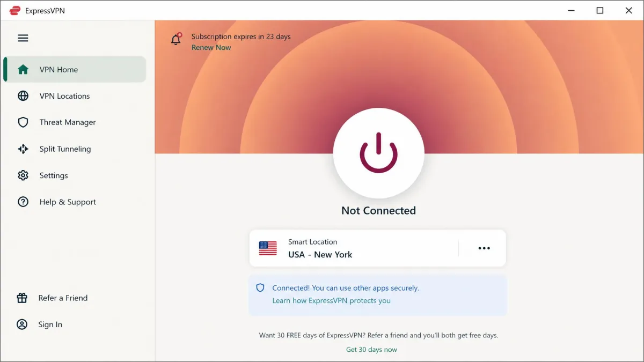The image size is (644, 362).
Task: Open the notification bell icon
Action: (176, 39)
